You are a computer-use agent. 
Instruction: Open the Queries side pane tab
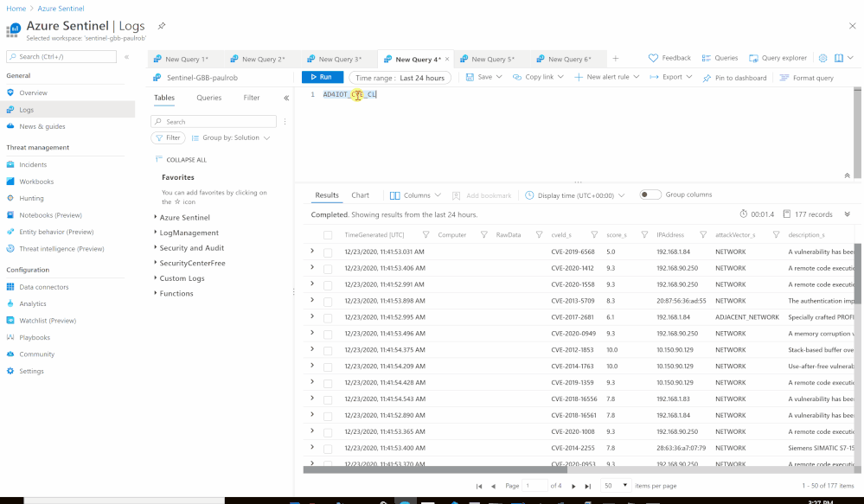point(208,98)
